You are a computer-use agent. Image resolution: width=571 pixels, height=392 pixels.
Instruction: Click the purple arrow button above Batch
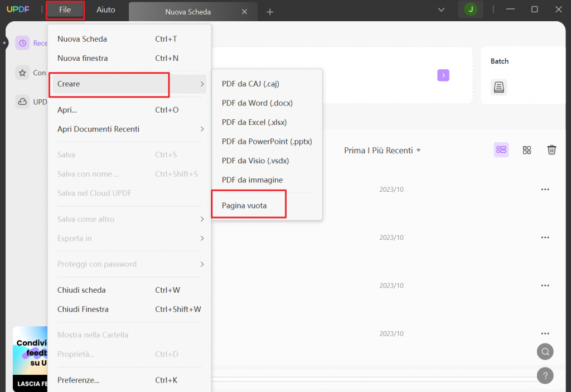click(x=443, y=75)
